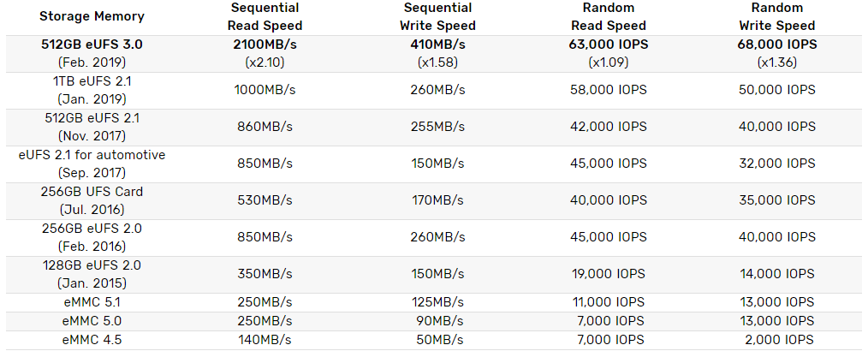
Task: Select the Sequential Read Speed header
Action: pos(265,16)
